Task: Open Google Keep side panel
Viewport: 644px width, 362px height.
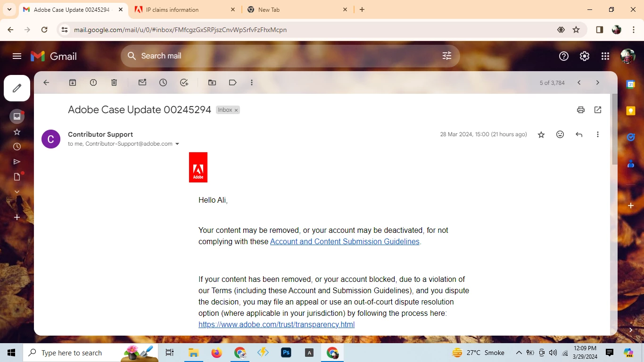Action: (631, 111)
